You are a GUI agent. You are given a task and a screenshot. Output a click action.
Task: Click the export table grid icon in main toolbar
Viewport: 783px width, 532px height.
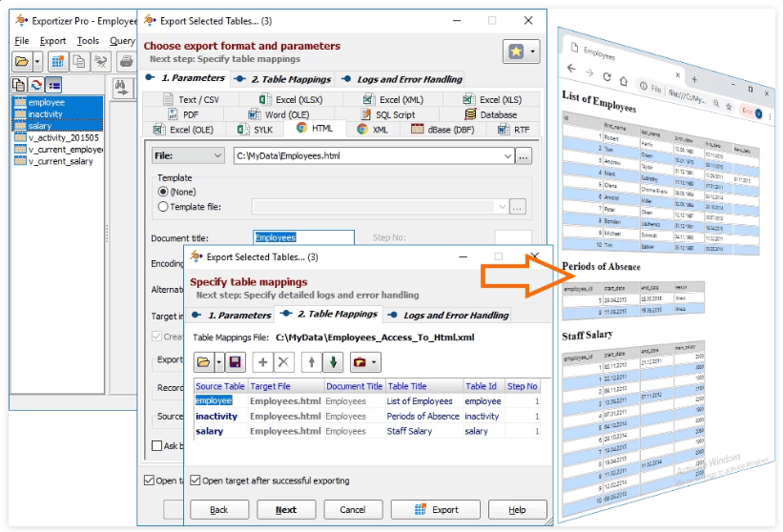[x=58, y=62]
